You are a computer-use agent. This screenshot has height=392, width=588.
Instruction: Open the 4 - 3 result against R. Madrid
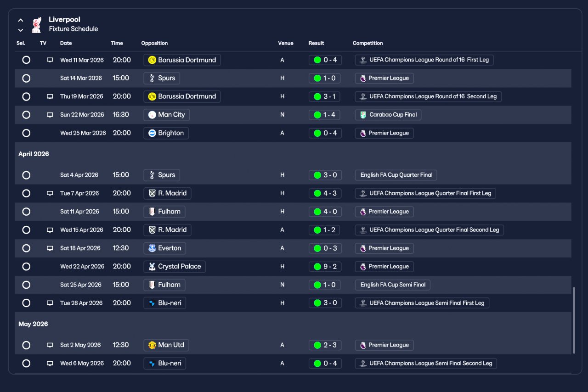pyautogui.click(x=325, y=194)
